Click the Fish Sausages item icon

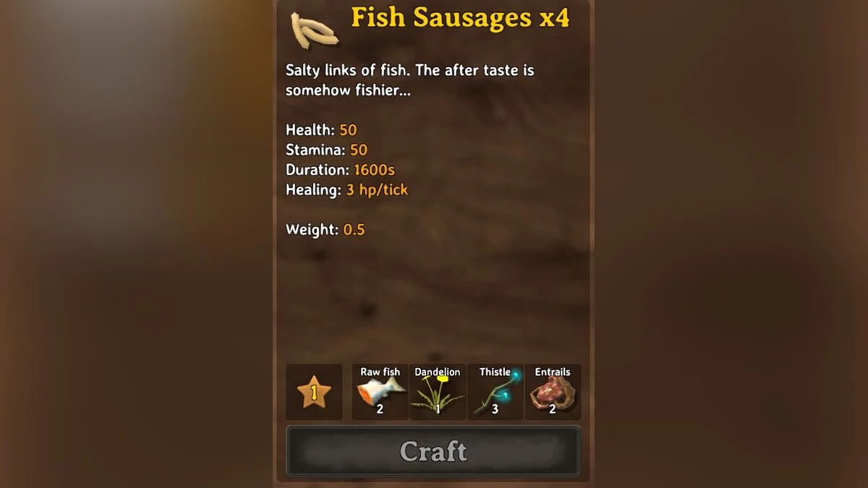pyautogui.click(x=314, y=29)
